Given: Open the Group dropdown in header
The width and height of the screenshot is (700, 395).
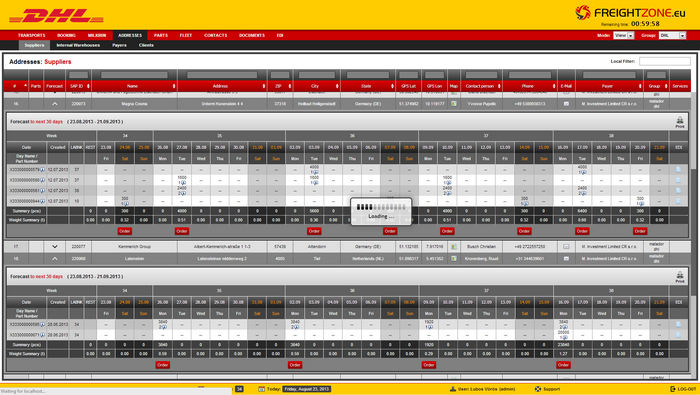Looking at the screenshot, I should tap(672, 35).
